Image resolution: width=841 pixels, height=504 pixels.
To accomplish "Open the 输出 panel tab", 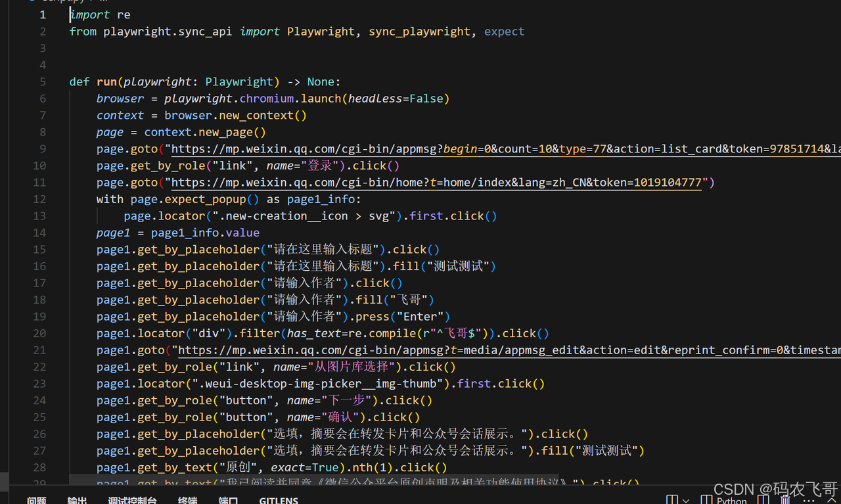I will tap(77, 501).
